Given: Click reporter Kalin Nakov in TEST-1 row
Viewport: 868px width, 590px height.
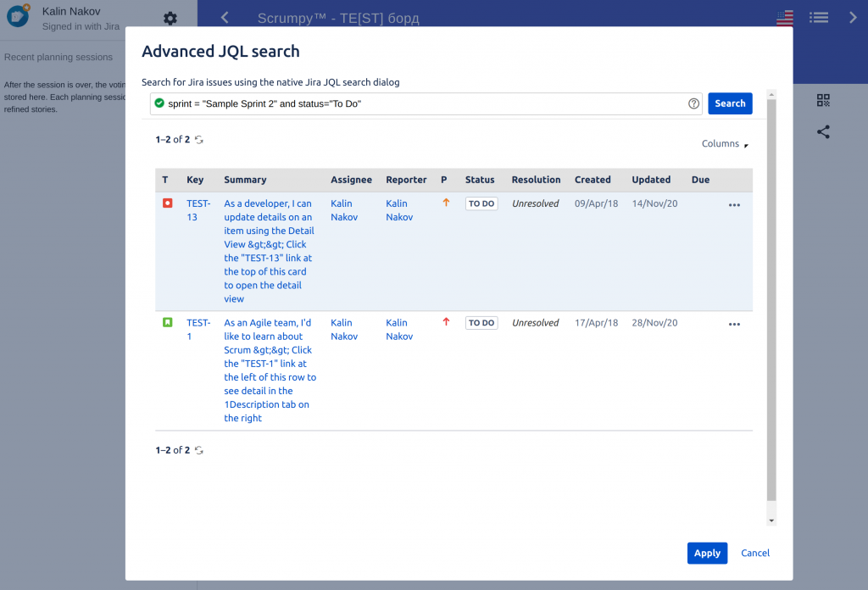Looking at the screenshot, I should pyautogui.click(x=399, y=329).
